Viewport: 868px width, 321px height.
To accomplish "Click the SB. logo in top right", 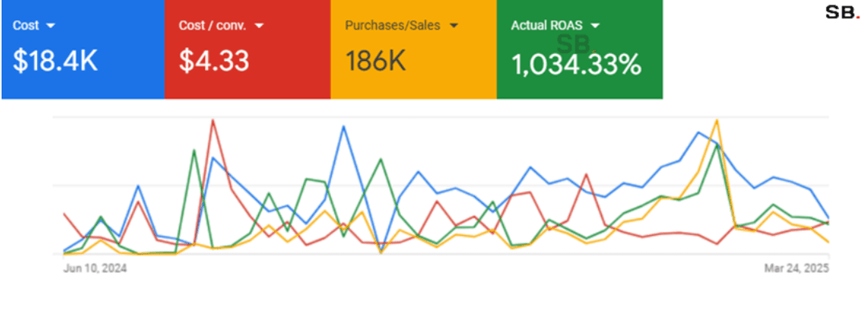I will [841, 13].
